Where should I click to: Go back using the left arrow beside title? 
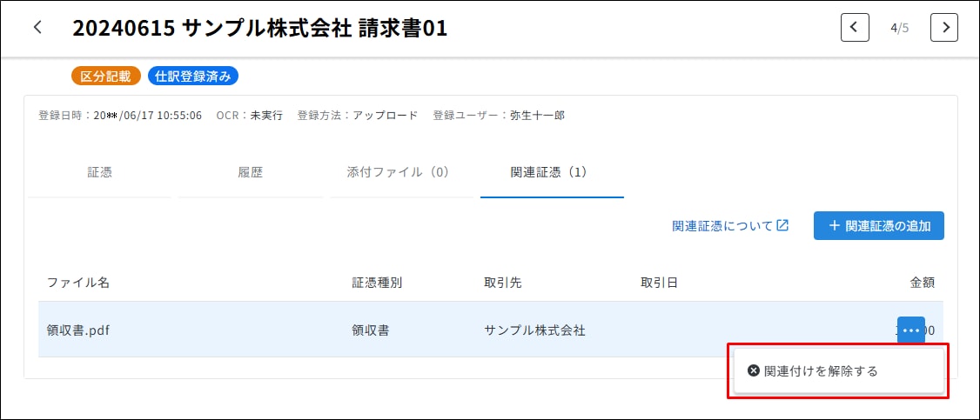[x=38, y=28]
